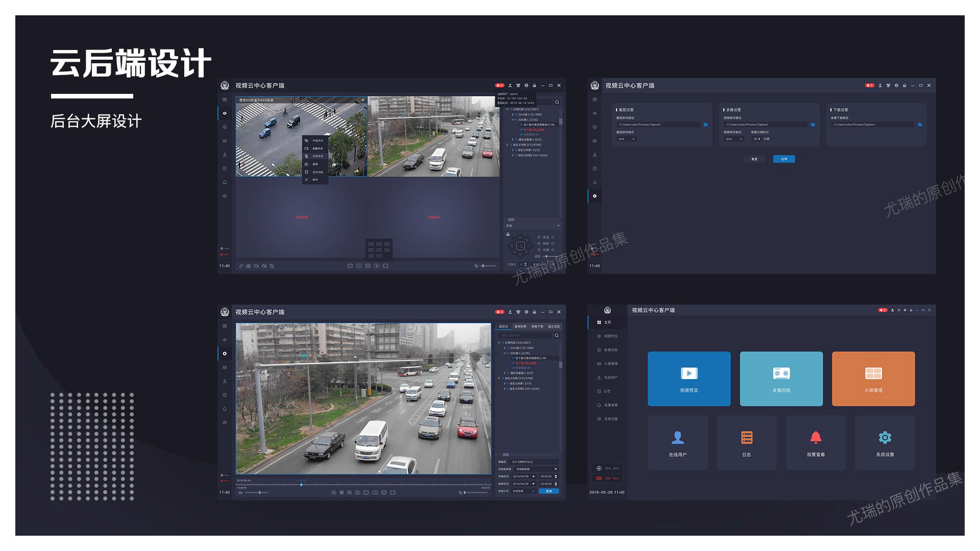Select single-screen layout icon in live preview toolbar
Viewport: 980px width, 551px height.
350,266
